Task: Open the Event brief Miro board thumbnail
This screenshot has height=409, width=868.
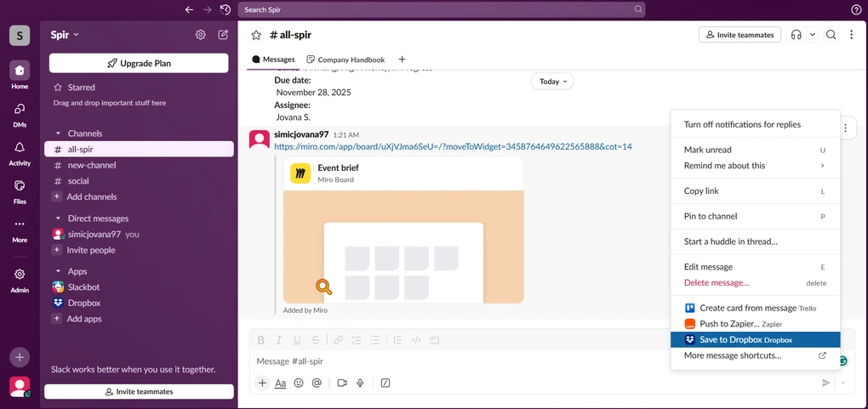Action: click(403, 247)
